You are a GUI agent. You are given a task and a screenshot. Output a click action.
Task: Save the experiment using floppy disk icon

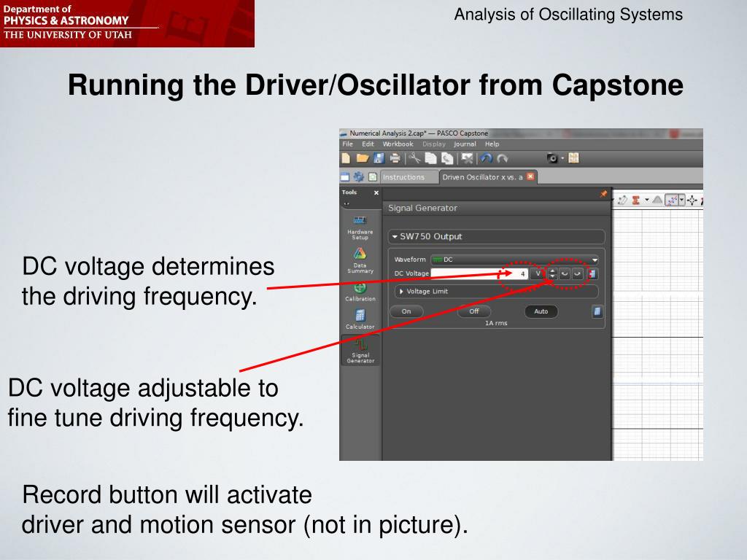[379, 158]
